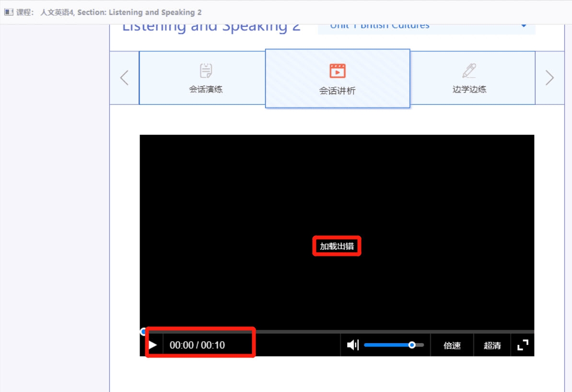Open the 超清 video quality menu
572x392 pixels.
coord(492,346)
